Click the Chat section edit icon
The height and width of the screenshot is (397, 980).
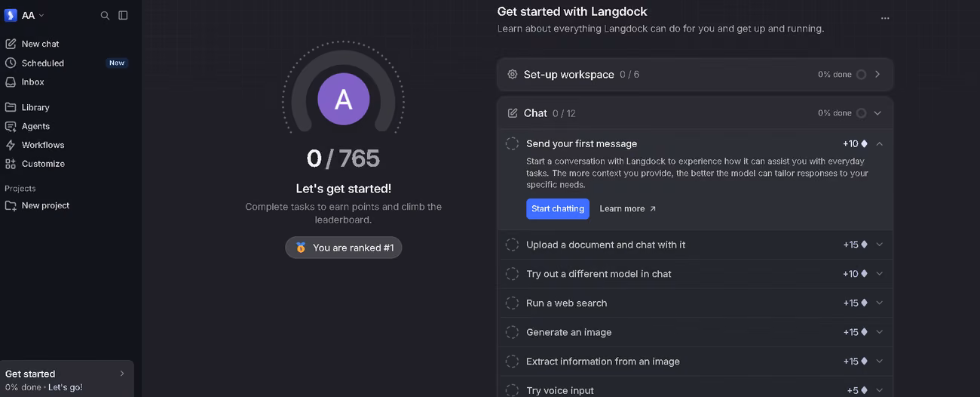pos(513,113)
